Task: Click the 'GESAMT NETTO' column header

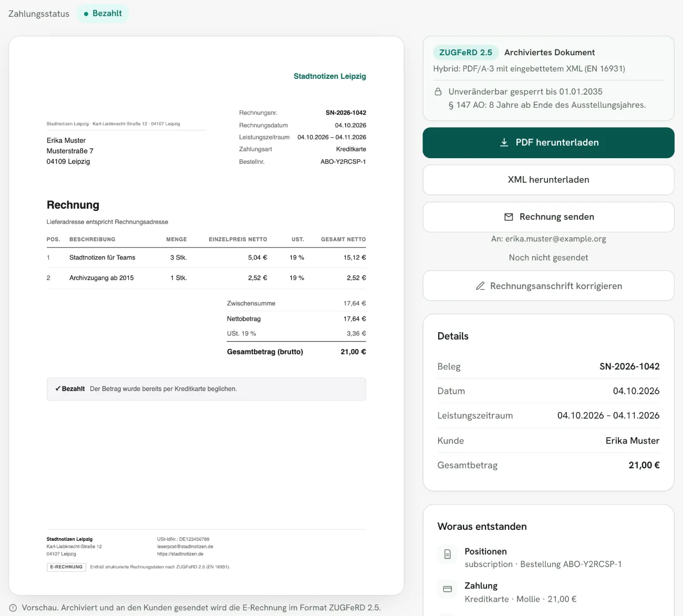Action: (x=344, y=239)
